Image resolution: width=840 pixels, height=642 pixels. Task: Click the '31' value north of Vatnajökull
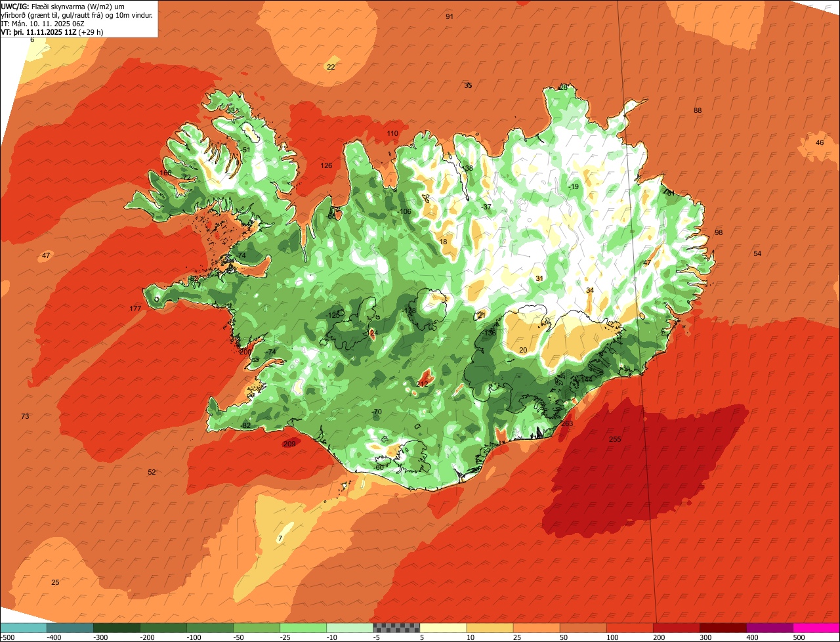tap(539, 278)
